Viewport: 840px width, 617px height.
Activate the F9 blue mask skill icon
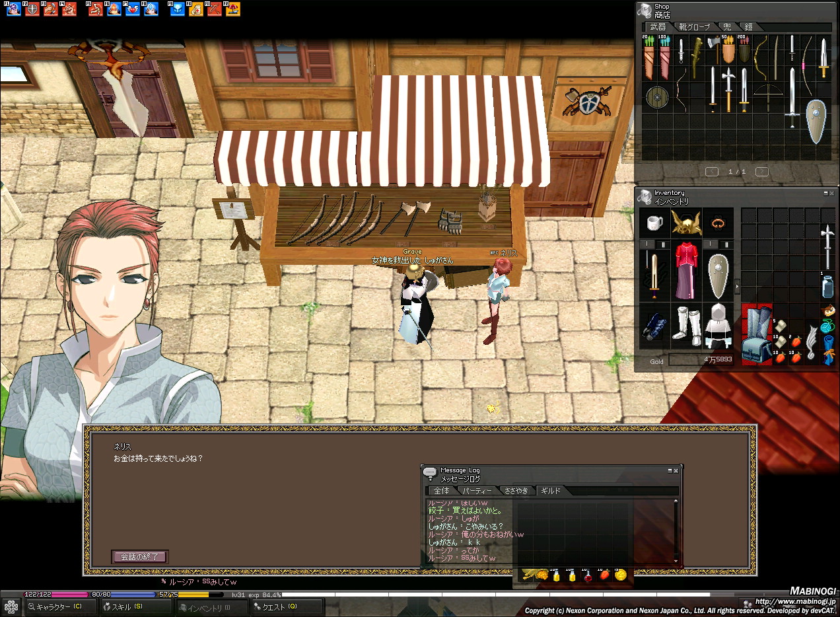pyautogui.click(x=177, y=9)
